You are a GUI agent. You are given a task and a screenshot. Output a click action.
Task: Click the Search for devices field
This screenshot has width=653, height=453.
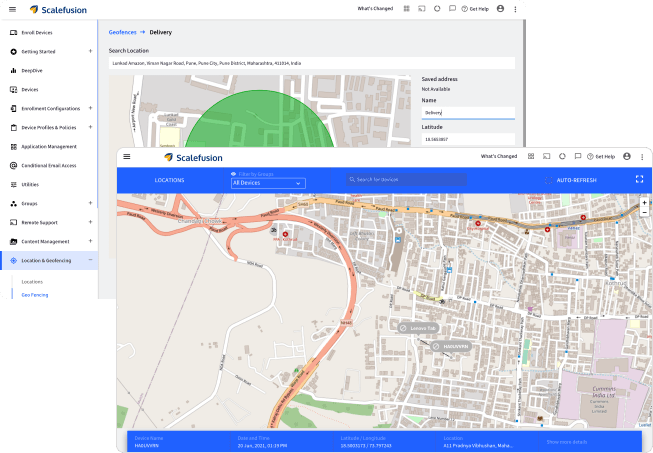pyautogui.click(x=406, y=179)
